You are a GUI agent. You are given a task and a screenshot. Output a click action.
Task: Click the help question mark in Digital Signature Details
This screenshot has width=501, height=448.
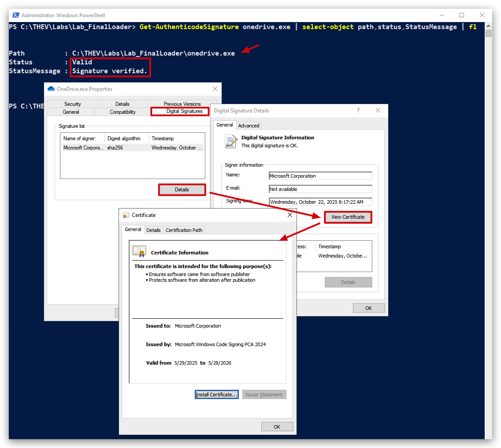(358, 110)
